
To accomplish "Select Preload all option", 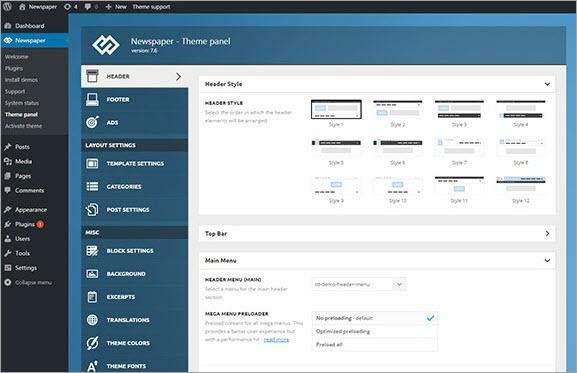I will point(375,345).
